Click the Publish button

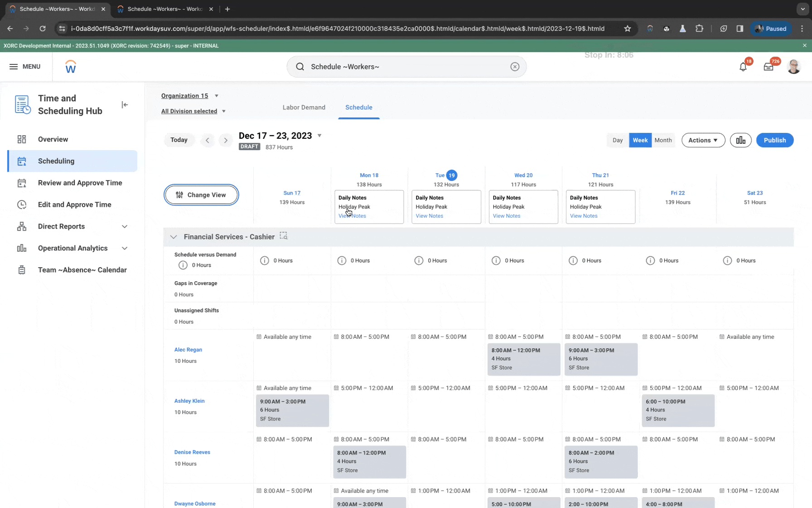point(775,140)
